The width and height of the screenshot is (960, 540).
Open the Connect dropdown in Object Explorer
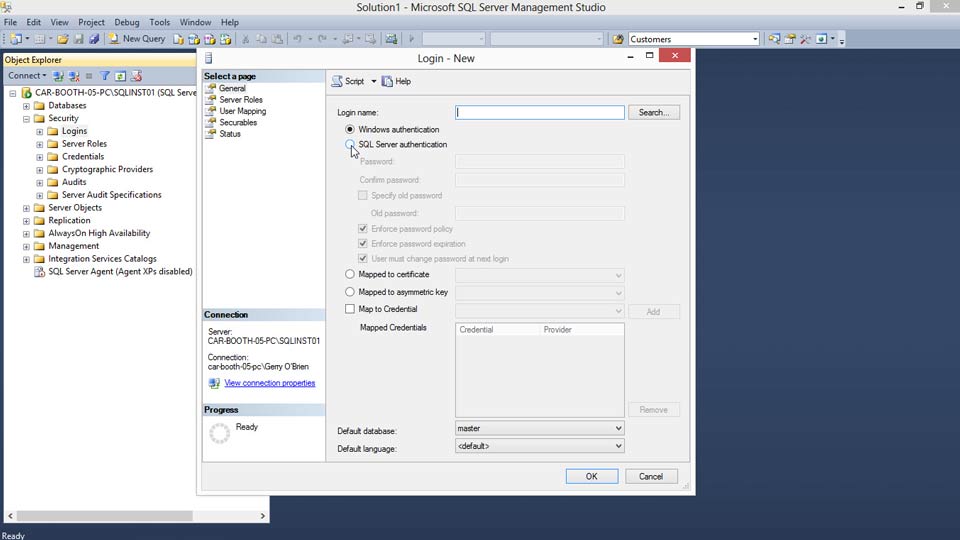click(27, 76)
